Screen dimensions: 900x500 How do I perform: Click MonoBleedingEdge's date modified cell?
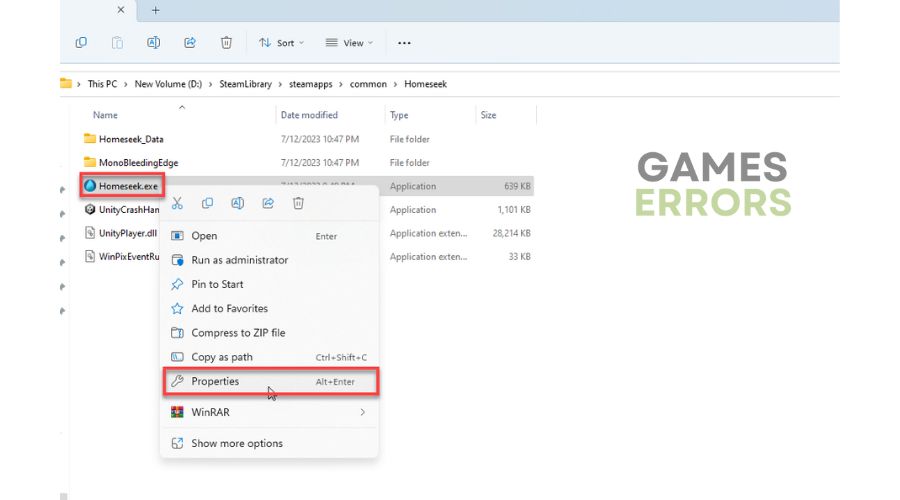pyautogui.click(x=320, y=162)
